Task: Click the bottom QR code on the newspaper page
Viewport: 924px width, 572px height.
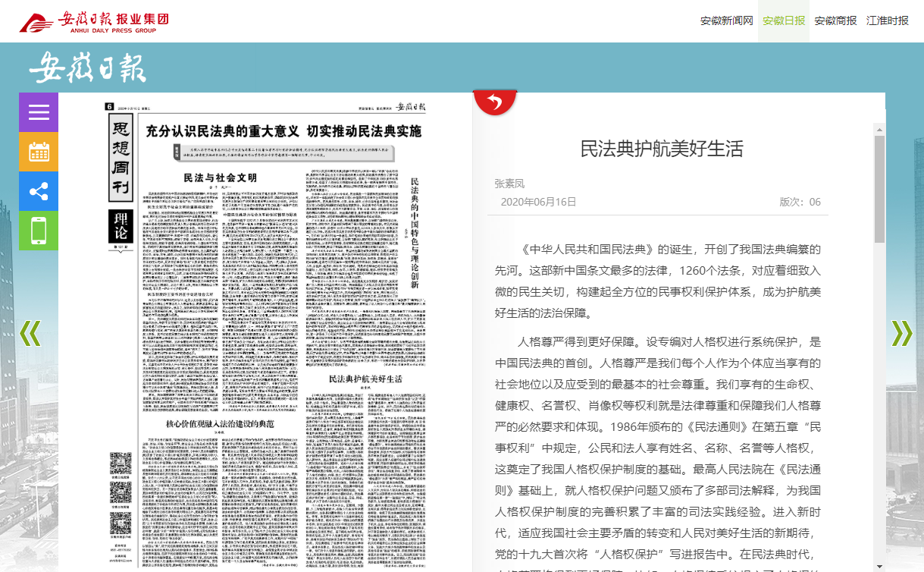Action: [121, 523]
